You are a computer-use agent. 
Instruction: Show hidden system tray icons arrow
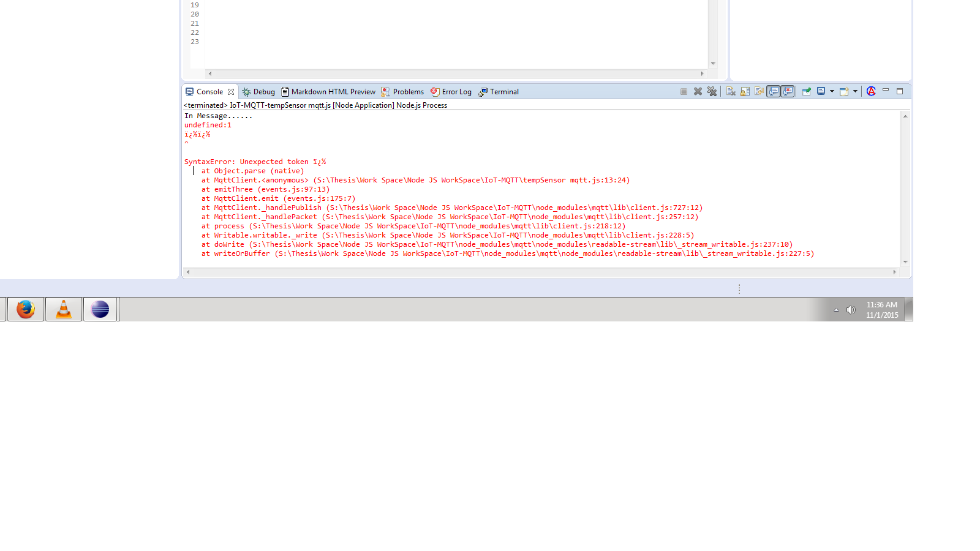[x=836, y=310]
